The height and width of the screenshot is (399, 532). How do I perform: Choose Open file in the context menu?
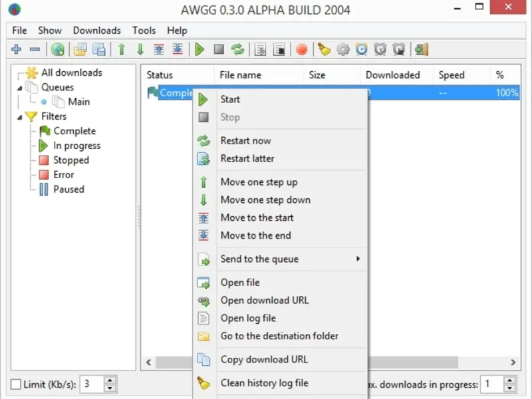[280, 283]
